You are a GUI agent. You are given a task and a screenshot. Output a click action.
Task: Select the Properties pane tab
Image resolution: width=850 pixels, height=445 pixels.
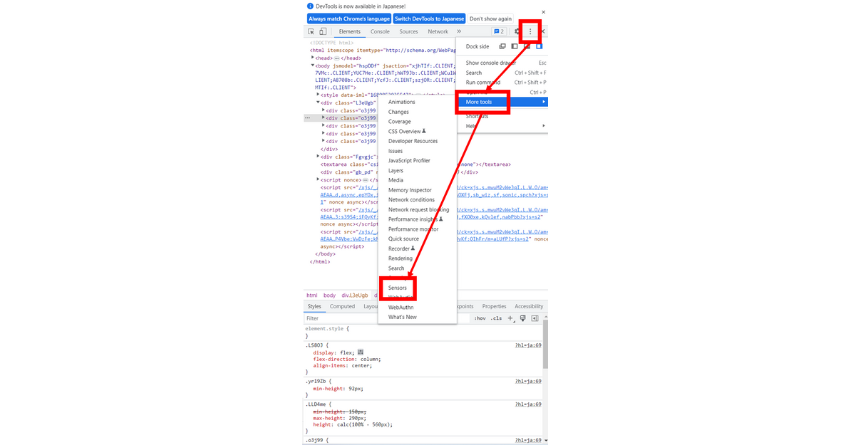[x=494, y=306]
